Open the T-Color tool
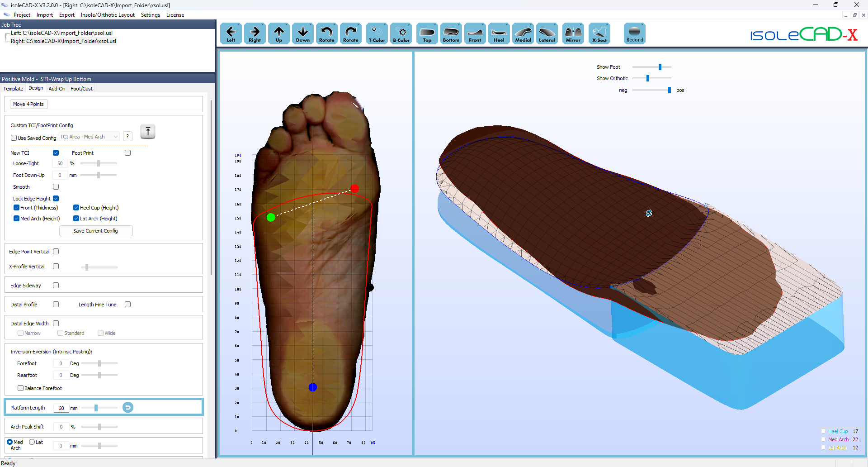Screen dimensions: 868x467 tap(377, 33)
